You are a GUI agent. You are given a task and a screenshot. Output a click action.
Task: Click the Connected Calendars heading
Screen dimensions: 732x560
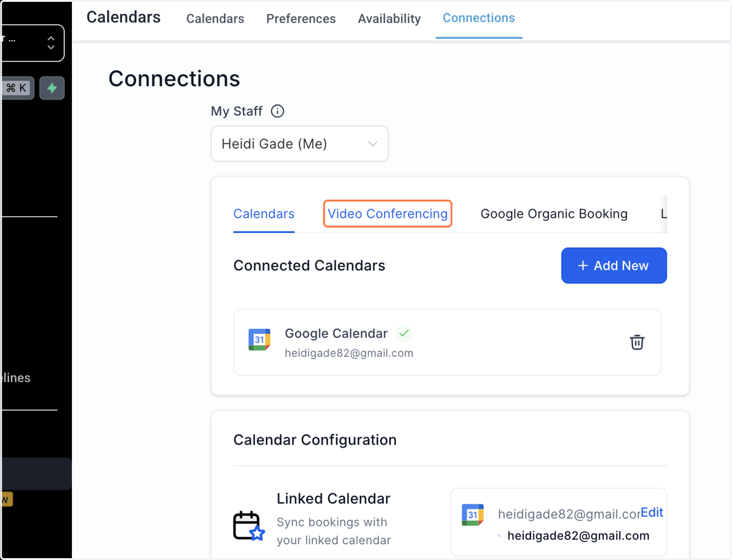click(x=309, y=265)
